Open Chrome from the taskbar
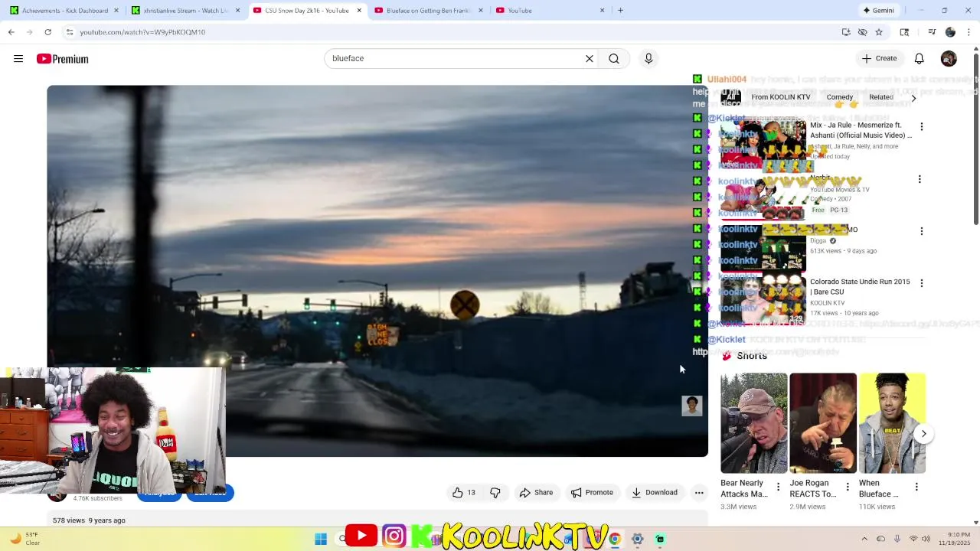980x551 pixels. point(614,539)
